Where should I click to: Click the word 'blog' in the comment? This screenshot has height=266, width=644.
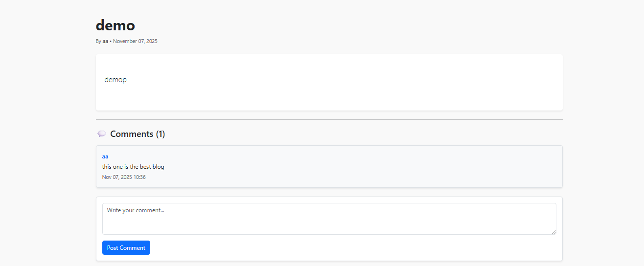(159, 167)
